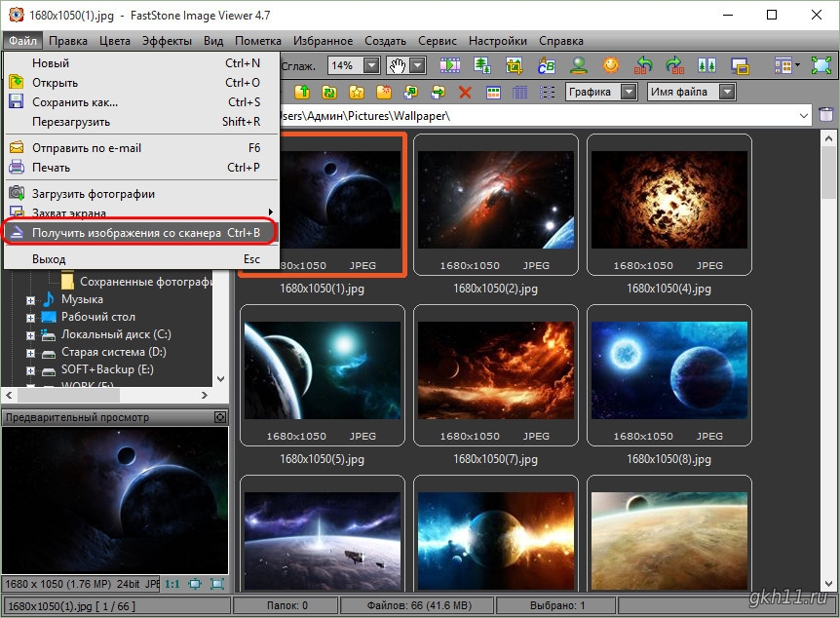Toggle 1:1 actual size in preview panel

tap(172, 584)
